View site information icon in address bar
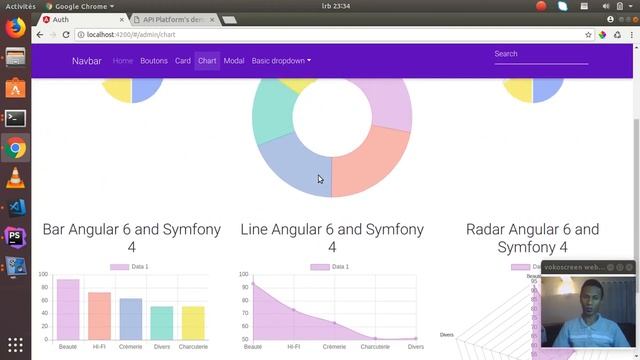 coord(81,35)
